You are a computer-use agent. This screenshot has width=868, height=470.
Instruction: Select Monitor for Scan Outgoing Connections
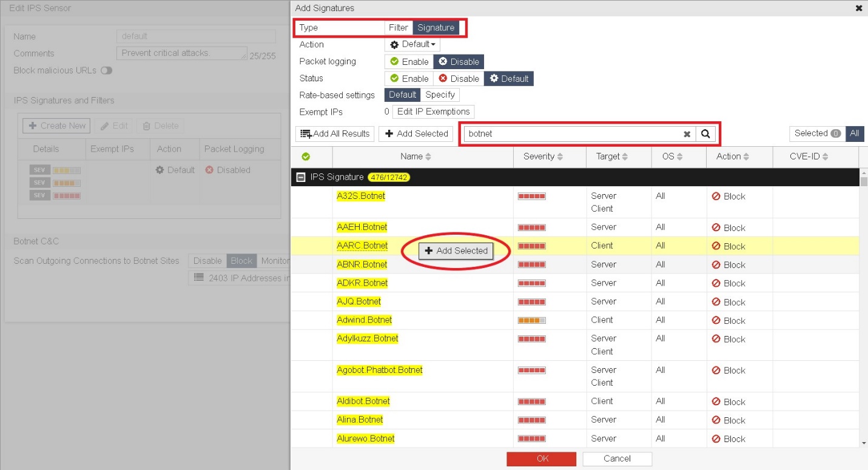pos(275,260)
